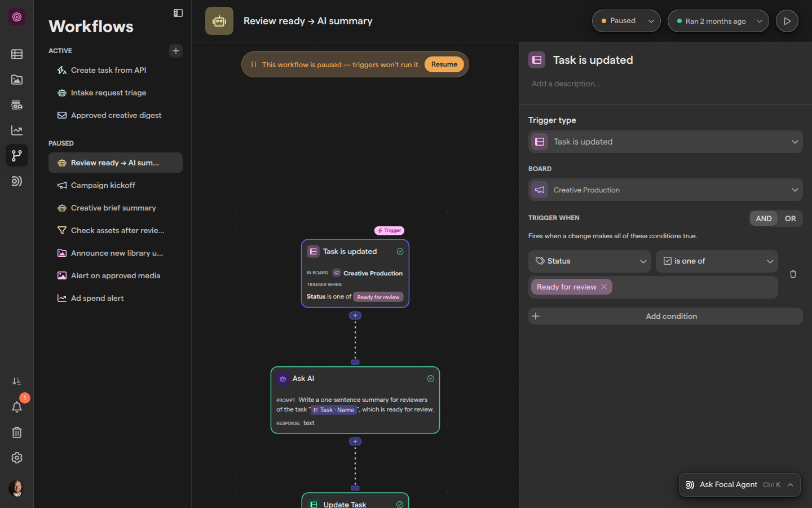Open the sidebar table-with-clock icon
Viewport: 812px width, 508px height.
[17, 105]
